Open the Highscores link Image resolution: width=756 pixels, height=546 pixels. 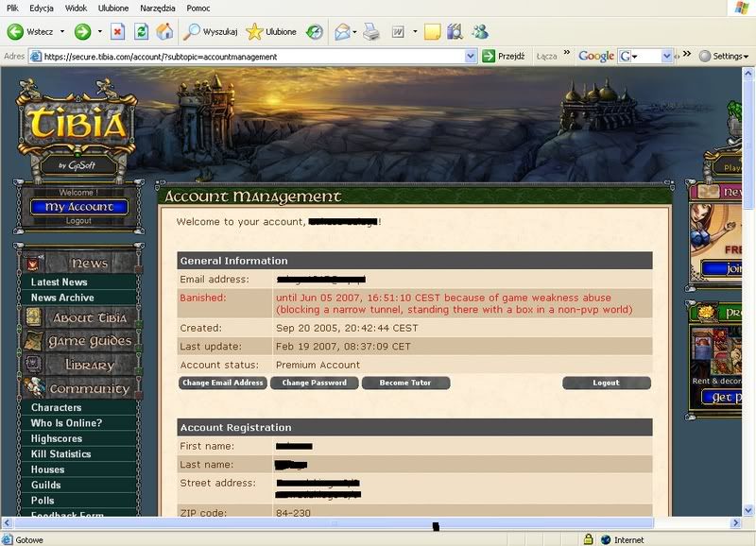[57, 438]
